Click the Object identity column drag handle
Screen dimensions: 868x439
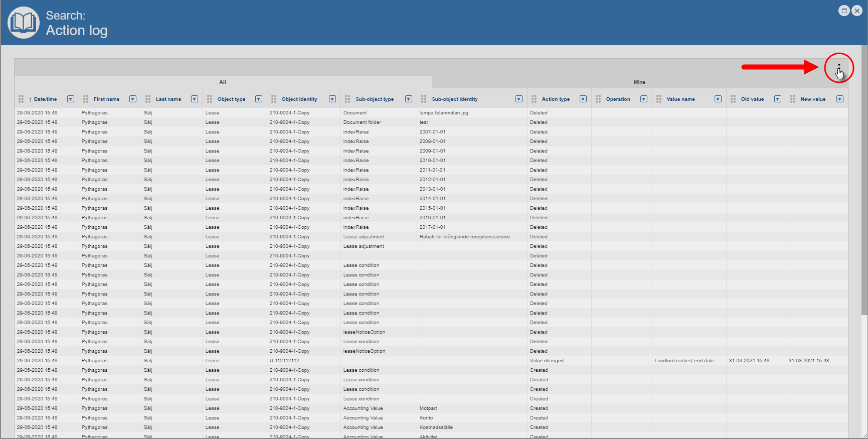click(x=274, y=99)
